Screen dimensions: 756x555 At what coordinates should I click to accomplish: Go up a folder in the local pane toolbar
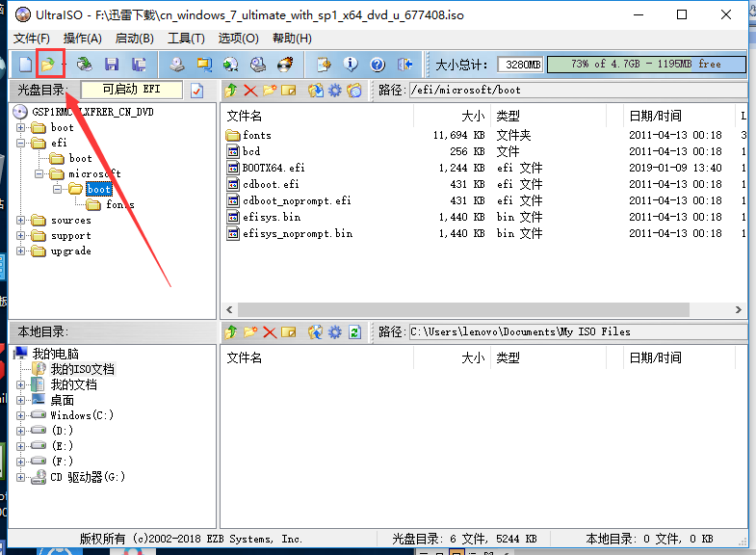[231, 332]
